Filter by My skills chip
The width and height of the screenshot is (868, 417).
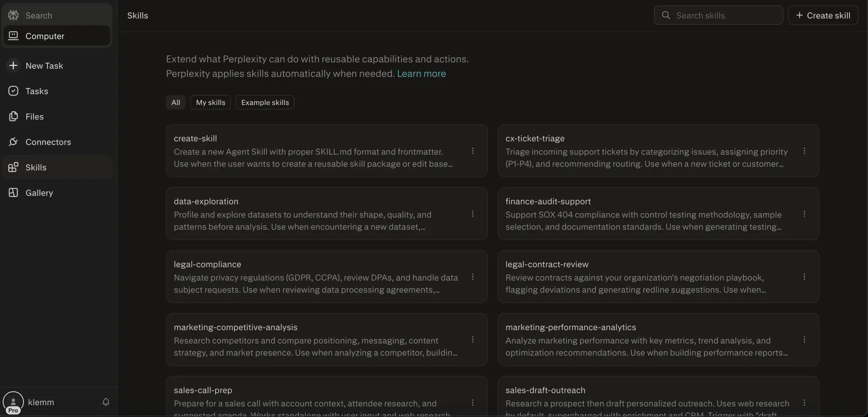click(x=210, y=102)
